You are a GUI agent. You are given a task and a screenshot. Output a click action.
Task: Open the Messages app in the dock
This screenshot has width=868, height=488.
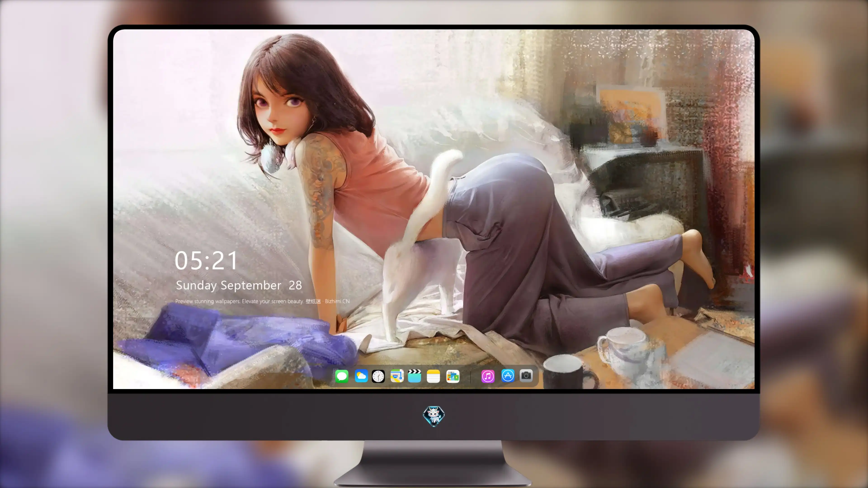point(342,376)
